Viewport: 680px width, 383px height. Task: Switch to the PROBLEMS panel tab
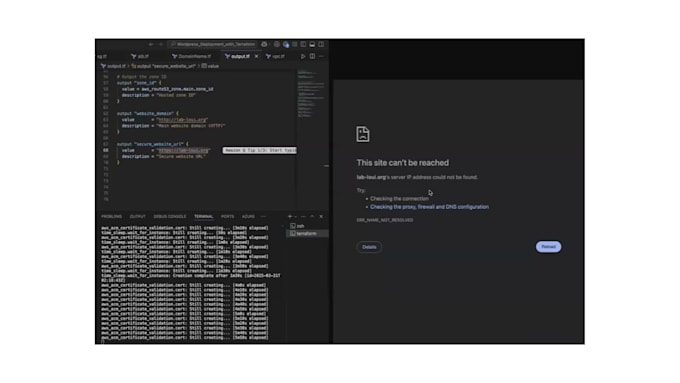(111, 216)
